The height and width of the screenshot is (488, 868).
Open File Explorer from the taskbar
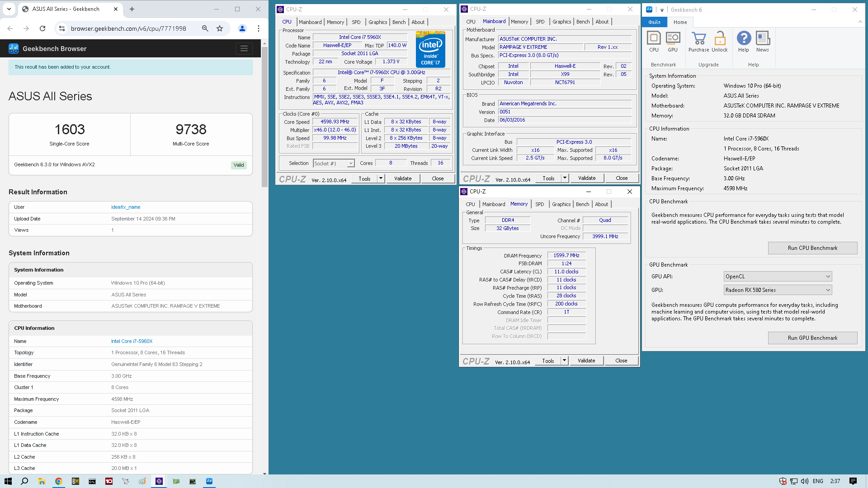(x=42, y=481)
